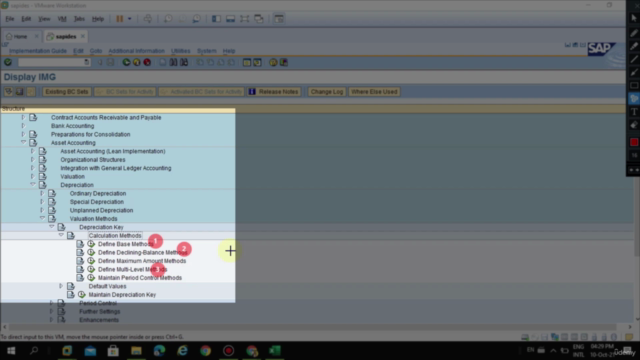The width and height of the screenshot is (640, 360).
Task: Open File Explorer from the taskbar
Action: [136, 351]
